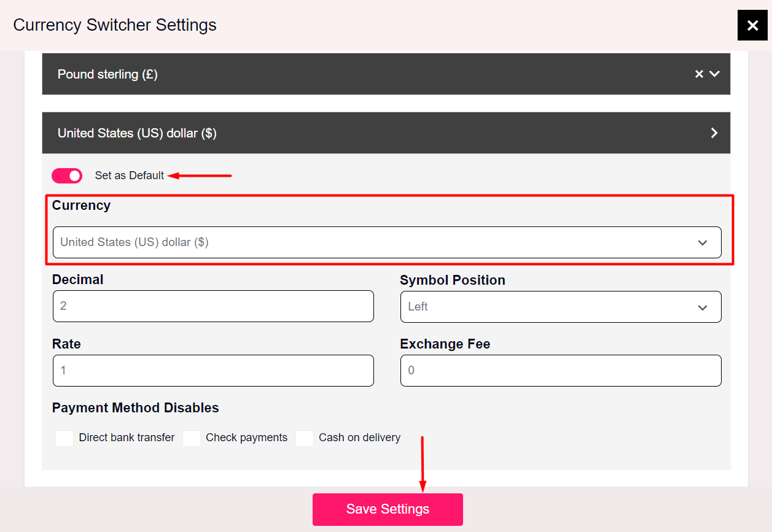Save the currency switcher settings

tap(388, 509)
